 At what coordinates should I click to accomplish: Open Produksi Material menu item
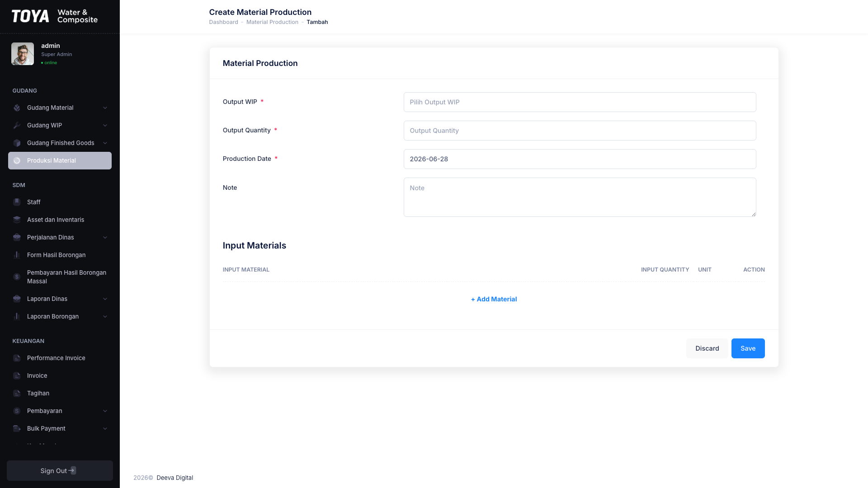click(60, 160)
